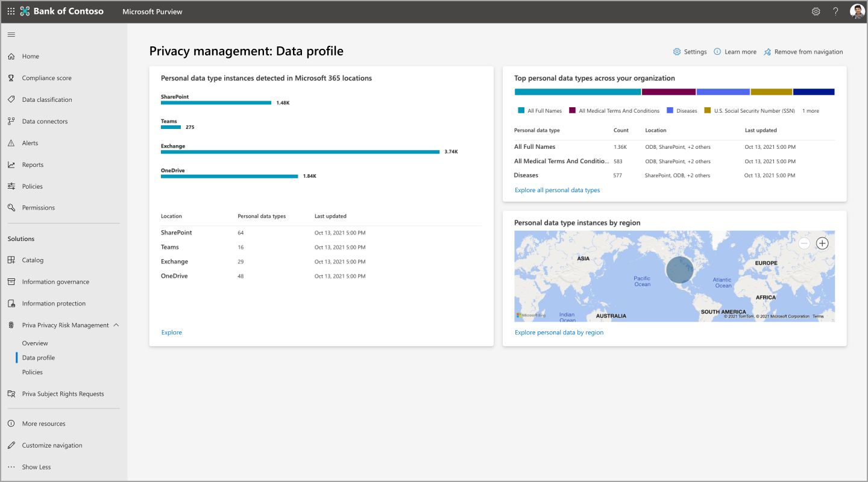Click the Data connectors icon
Image resolution: width=868 pixels, height=482 pixels.
point(11,121)
